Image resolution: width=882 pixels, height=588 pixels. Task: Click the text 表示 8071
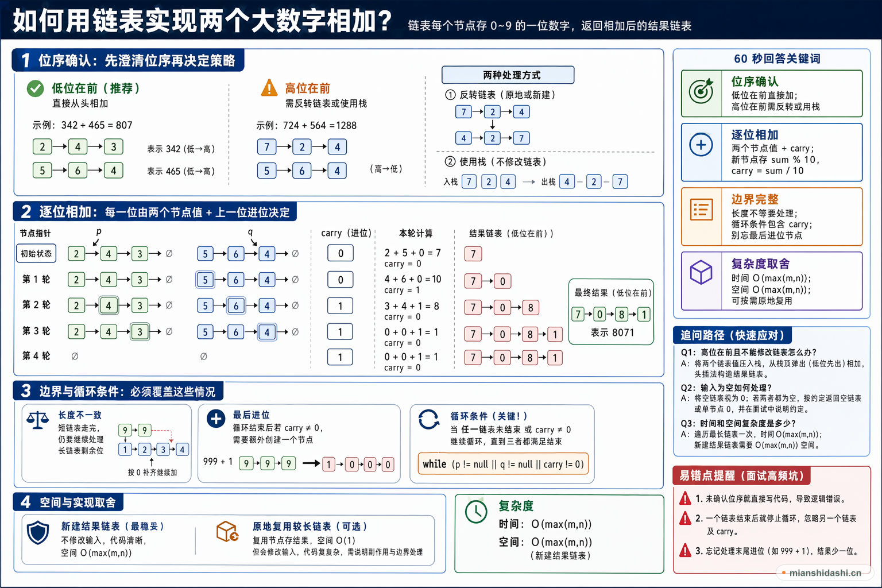point(612,332)
